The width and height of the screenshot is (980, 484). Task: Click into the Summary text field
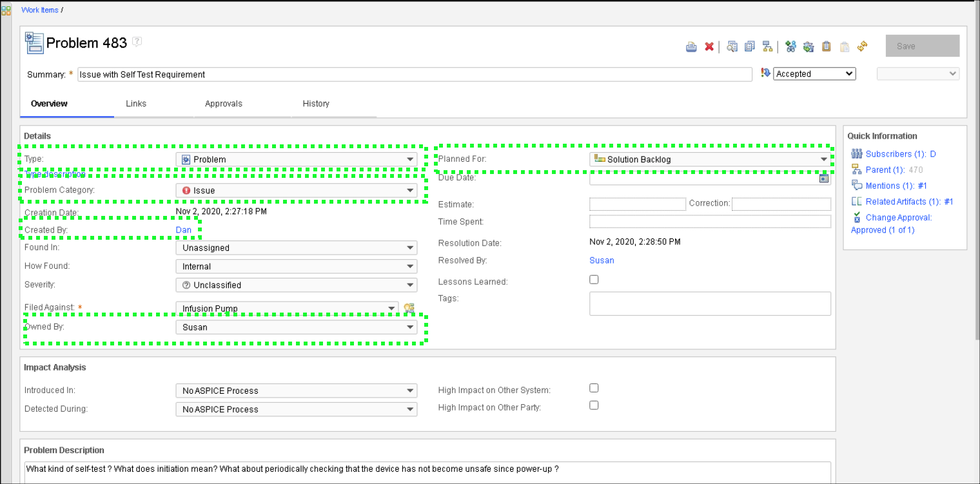[414, 75]
